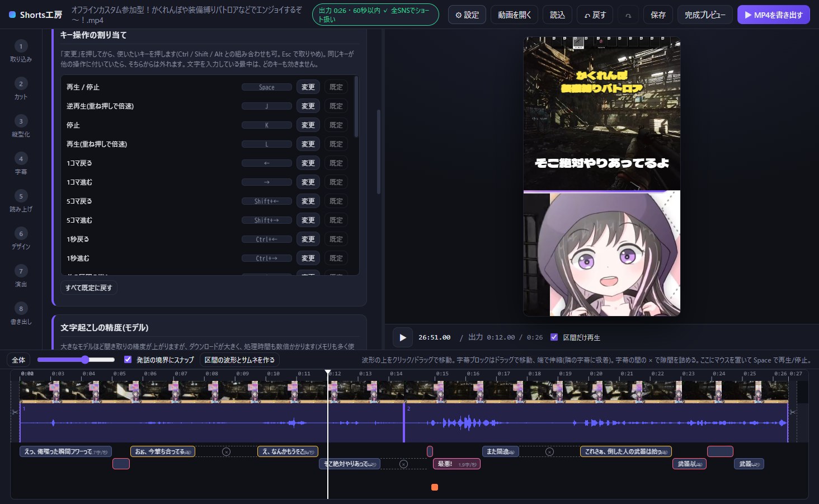Click the timeline thumbnail strip
The image size is (819, 504).
[404, 392]
